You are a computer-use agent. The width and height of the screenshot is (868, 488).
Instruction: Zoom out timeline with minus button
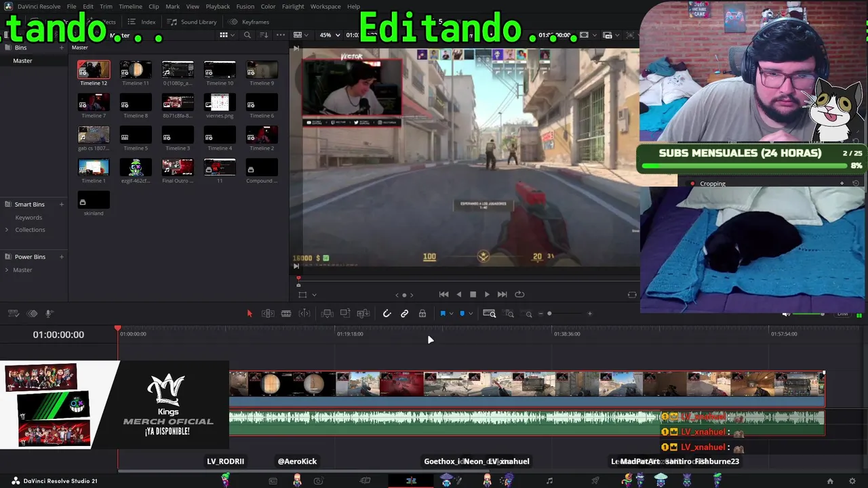point(540,313)
